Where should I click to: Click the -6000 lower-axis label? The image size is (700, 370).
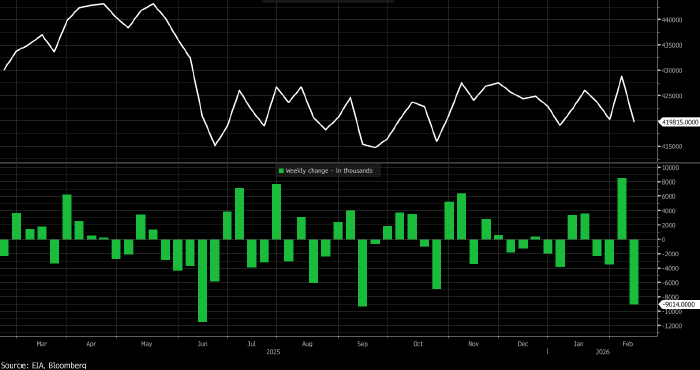point(672,283)
